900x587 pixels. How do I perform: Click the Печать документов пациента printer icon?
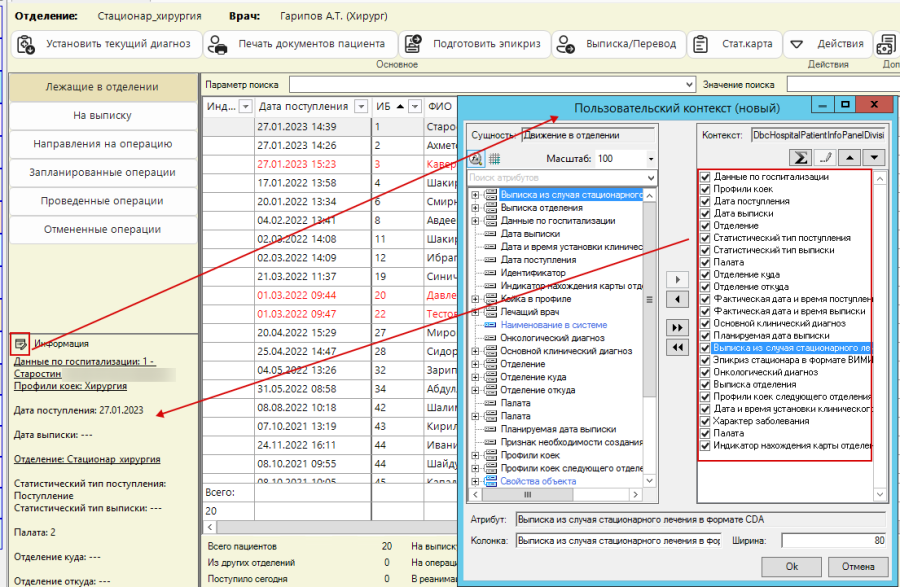pyautogui.click(x=218, y=44)
